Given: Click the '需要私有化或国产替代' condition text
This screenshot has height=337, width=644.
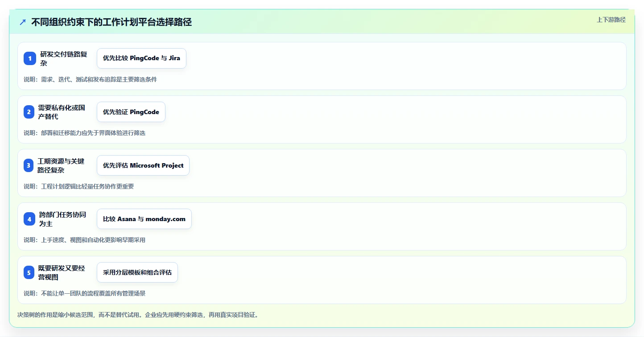Looking at the screenshot, I should click(x=62, y=112).
